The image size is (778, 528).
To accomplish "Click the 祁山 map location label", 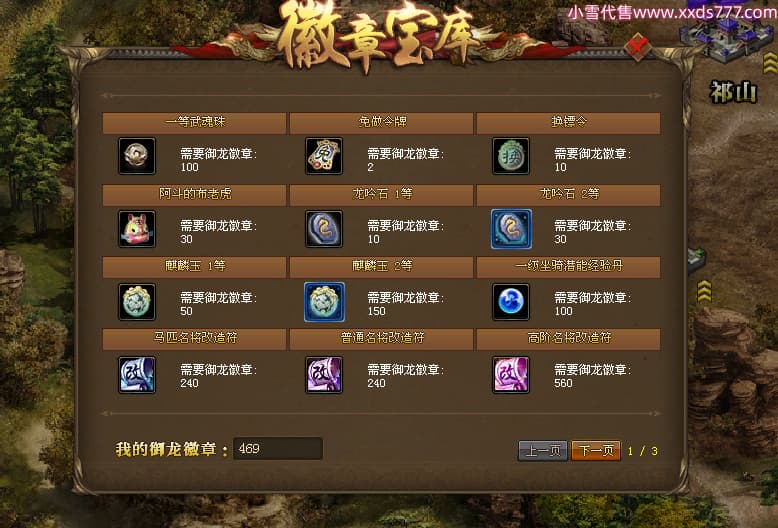I will click(733, 93).
